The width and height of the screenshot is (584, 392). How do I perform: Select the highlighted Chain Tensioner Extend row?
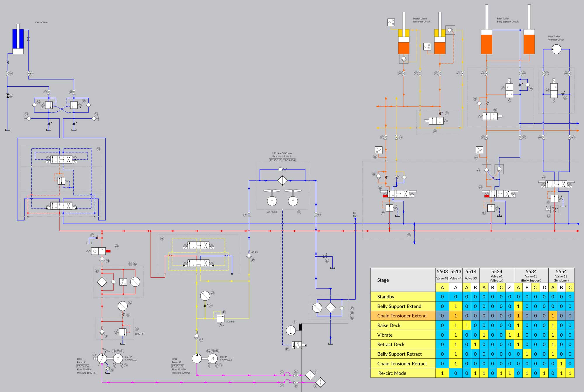tap(472, 316)
